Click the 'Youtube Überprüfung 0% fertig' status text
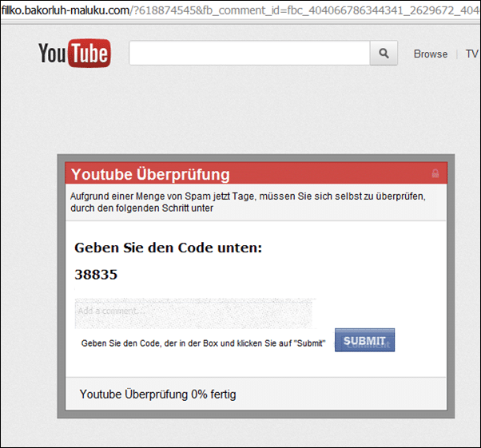This screenshot has height=448, width=481. (157, 394)
